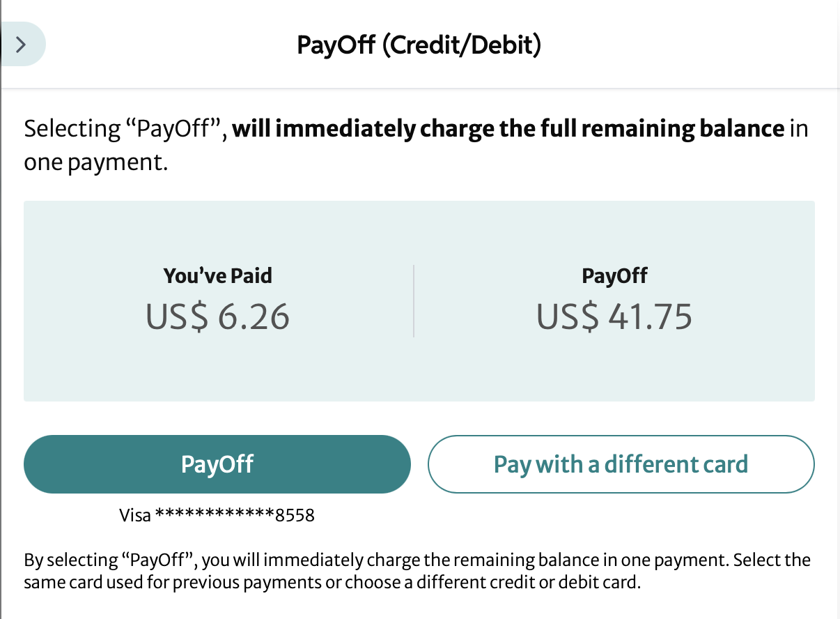Click the PayOff (Credit/Debit) title

pos(419,45)
